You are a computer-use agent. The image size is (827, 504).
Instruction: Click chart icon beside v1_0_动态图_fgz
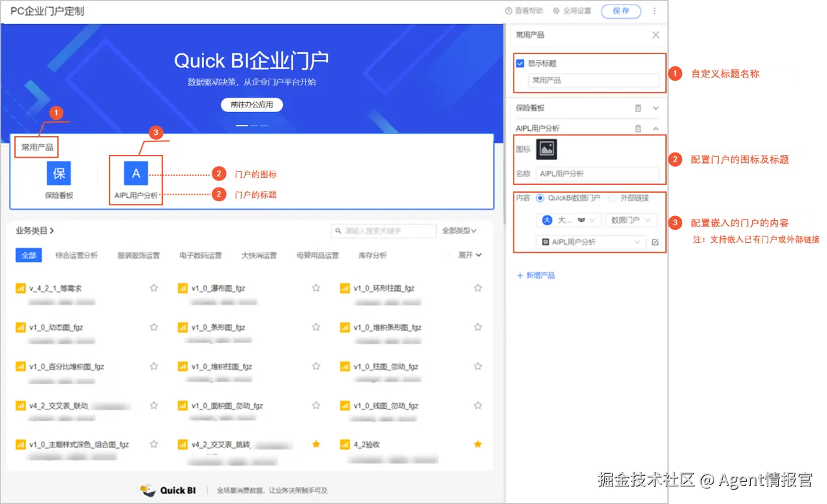[20, 328]
